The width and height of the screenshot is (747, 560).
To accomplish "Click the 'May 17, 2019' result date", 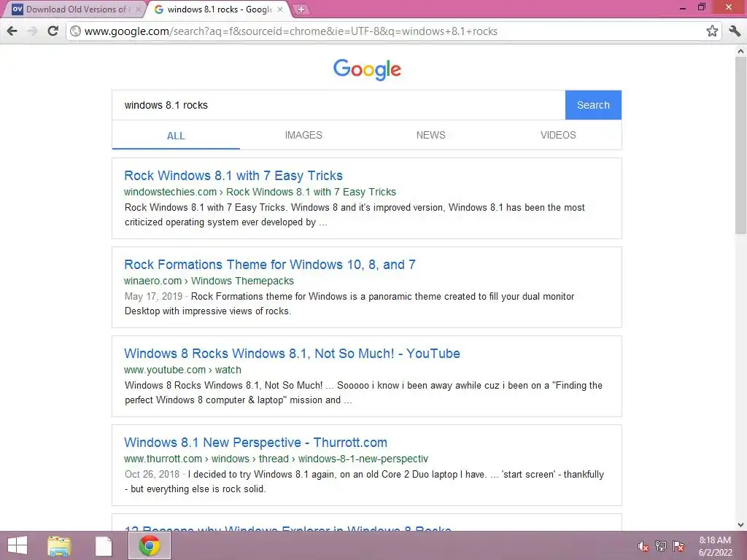I will pyautogui.click(x=153, y=297).
